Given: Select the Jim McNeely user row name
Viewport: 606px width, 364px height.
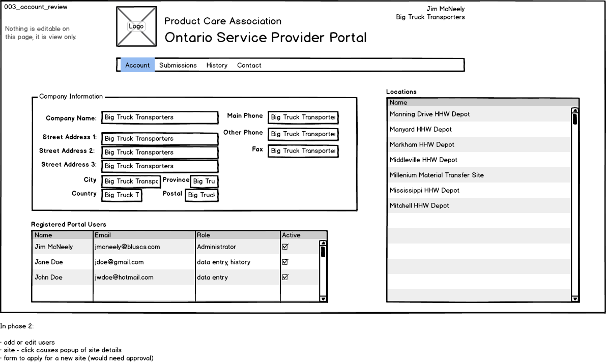Looking at the screenshot, I should (54, 247).
